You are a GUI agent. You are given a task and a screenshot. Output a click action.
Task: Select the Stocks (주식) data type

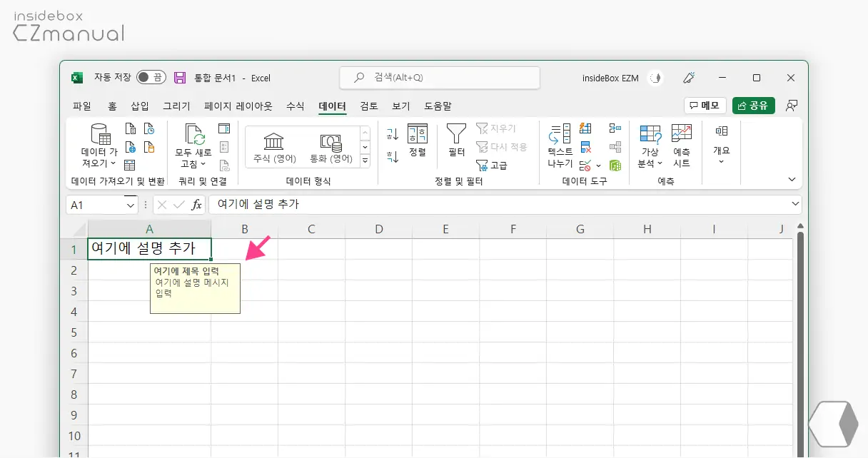(x=275, y=148)
